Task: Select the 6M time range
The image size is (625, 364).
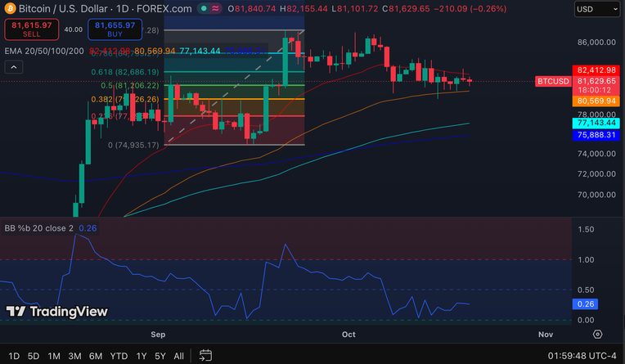Action: 96,356
